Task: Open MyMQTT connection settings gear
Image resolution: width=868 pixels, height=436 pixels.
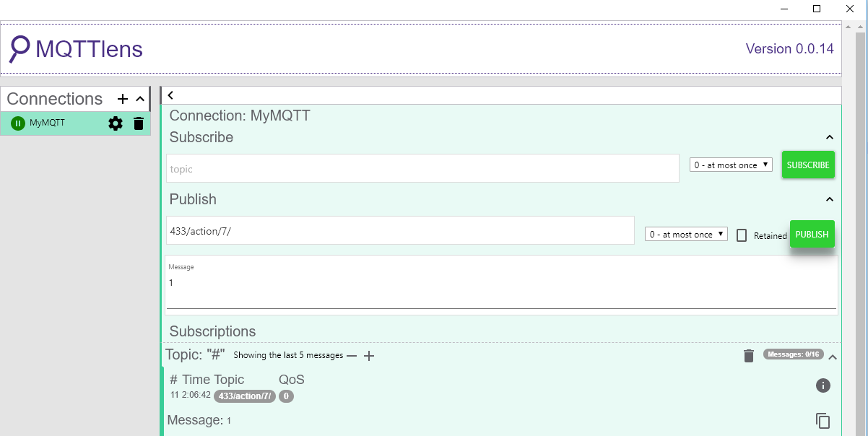Action: (116, 123)
